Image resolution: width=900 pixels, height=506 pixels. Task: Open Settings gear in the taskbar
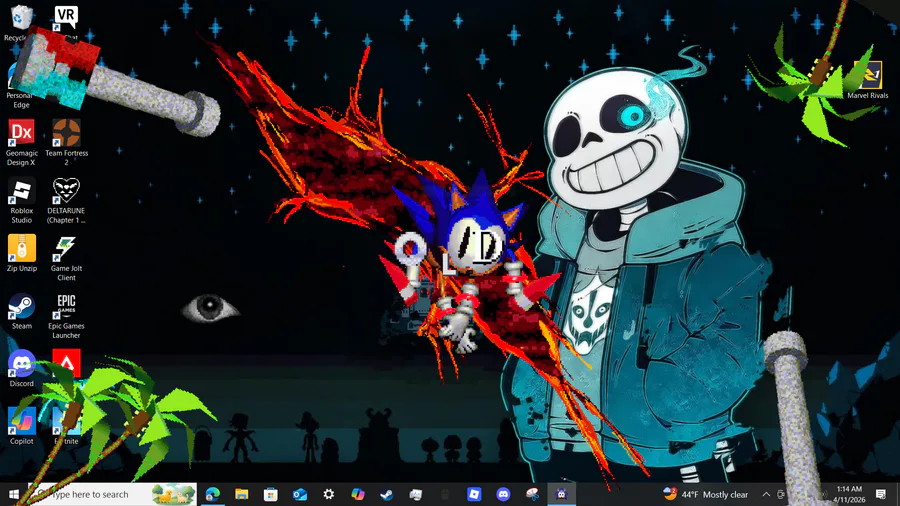click(x=328, y=494)
